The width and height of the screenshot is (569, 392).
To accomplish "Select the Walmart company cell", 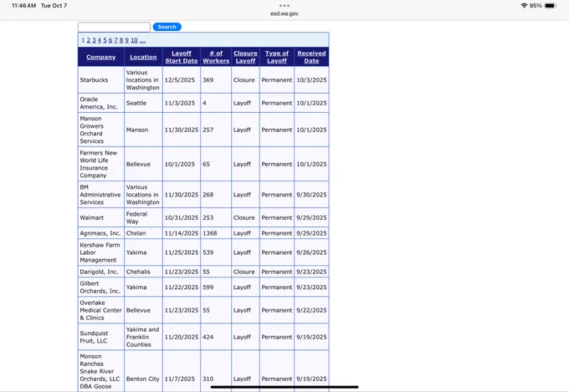I will (101, 217).
